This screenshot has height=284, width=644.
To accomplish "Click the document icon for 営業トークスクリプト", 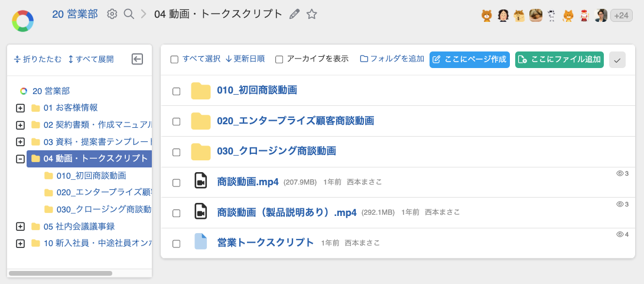I will tap(201, 243).
